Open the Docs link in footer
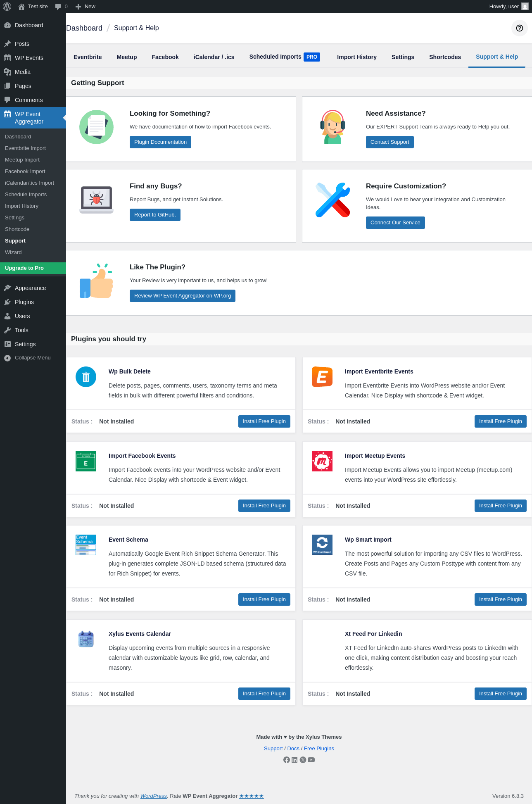The image size is (532, 804). point(293,749)
